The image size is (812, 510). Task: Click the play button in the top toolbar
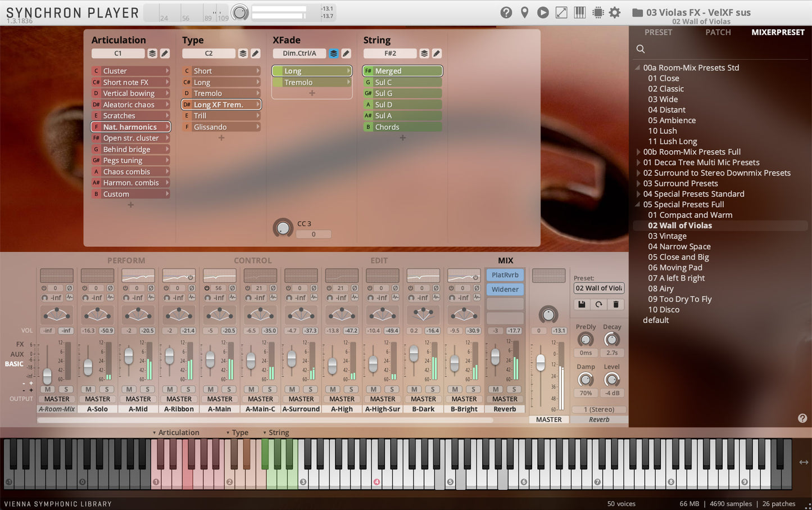[543, 12]
